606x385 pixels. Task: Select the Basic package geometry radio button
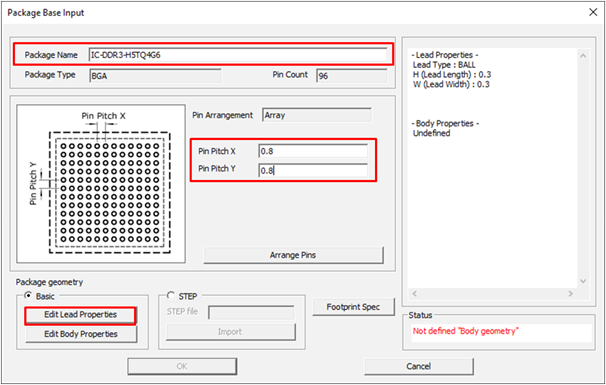28,296
